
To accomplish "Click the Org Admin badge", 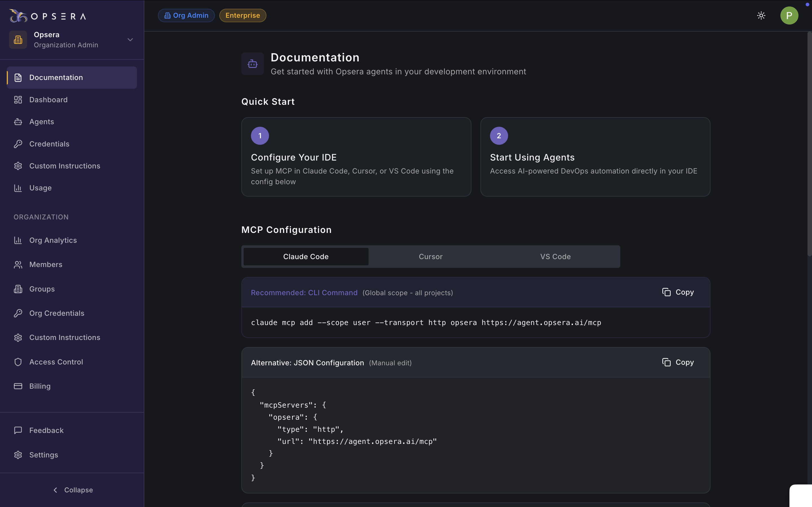I will (x=186, y=15).
